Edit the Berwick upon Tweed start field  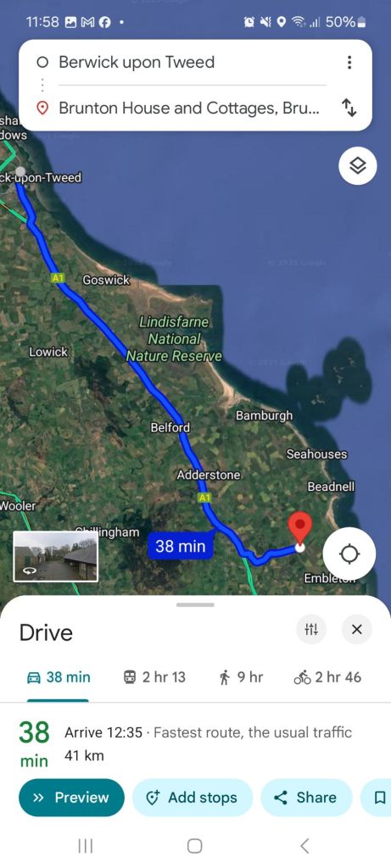click(182, 62)
